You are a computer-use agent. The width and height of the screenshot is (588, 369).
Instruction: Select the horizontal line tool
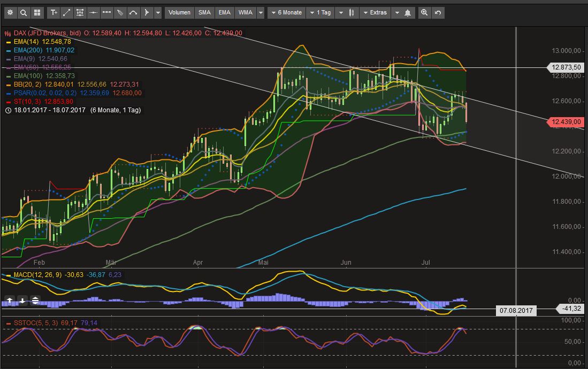[x=93, y=12]
